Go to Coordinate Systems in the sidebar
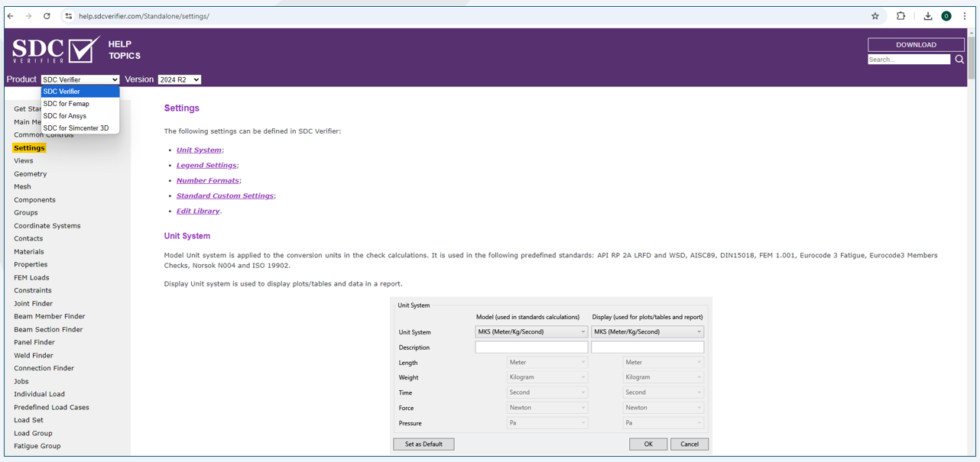The width and height of the screenshot is (980, 462). [x=47, y=226]
